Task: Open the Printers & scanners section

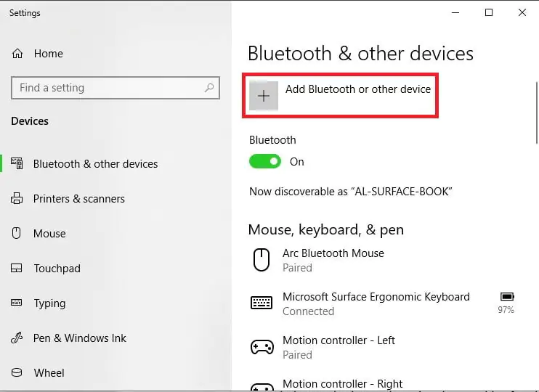Action: pyautogui.click(x=78, y=199)
